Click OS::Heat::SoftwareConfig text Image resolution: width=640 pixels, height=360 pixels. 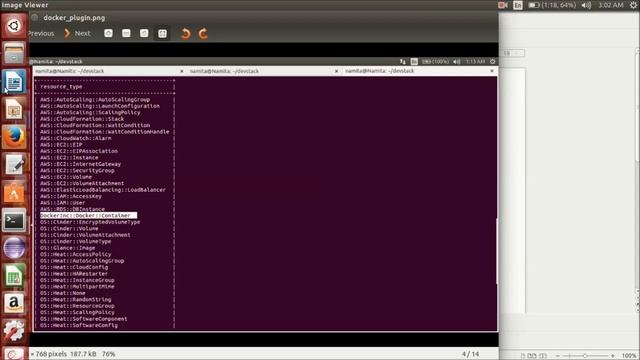79,325
